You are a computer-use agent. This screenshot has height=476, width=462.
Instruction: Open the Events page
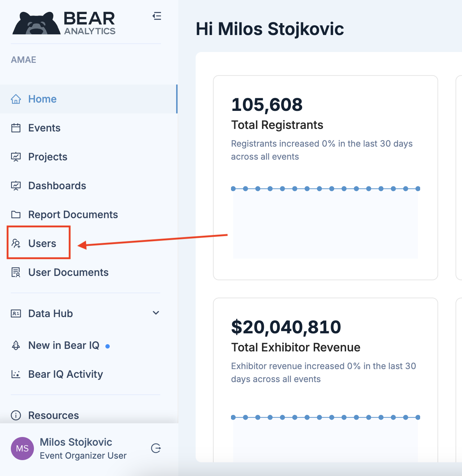(44, 128)
